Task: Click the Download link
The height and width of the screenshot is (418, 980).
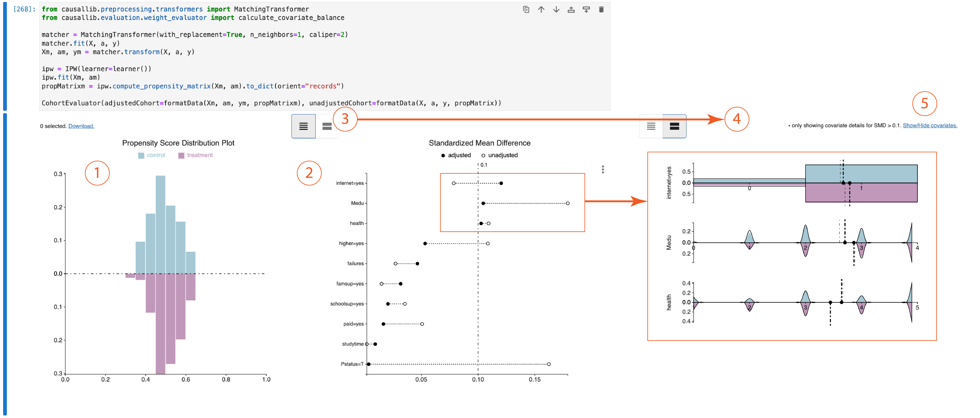Action: (x=81, y=126)
